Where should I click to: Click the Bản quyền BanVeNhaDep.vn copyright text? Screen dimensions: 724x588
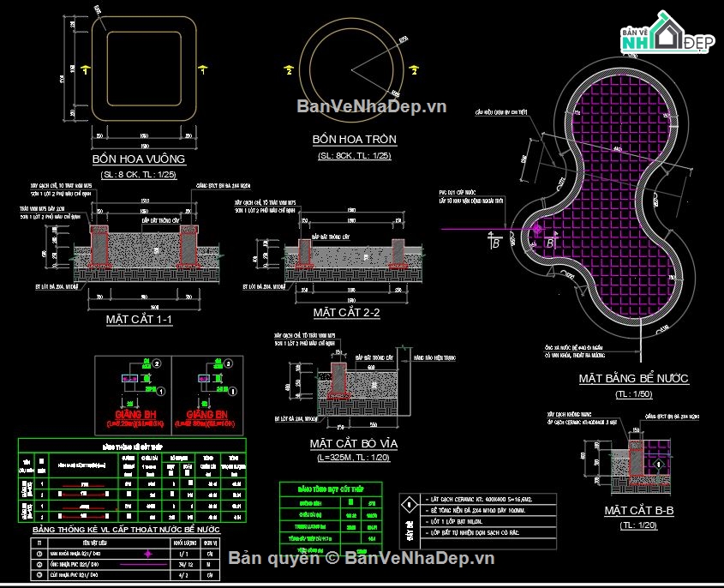point(362,559)
